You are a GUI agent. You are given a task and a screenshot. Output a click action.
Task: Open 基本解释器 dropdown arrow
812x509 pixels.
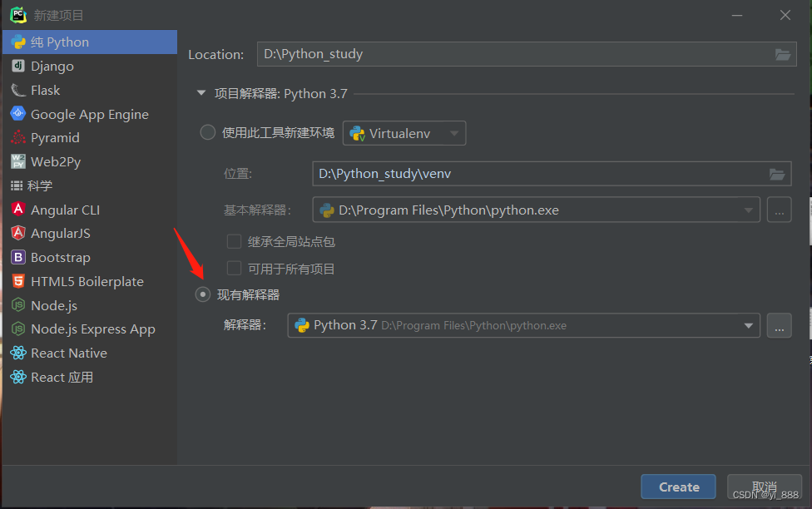(748, 210)
